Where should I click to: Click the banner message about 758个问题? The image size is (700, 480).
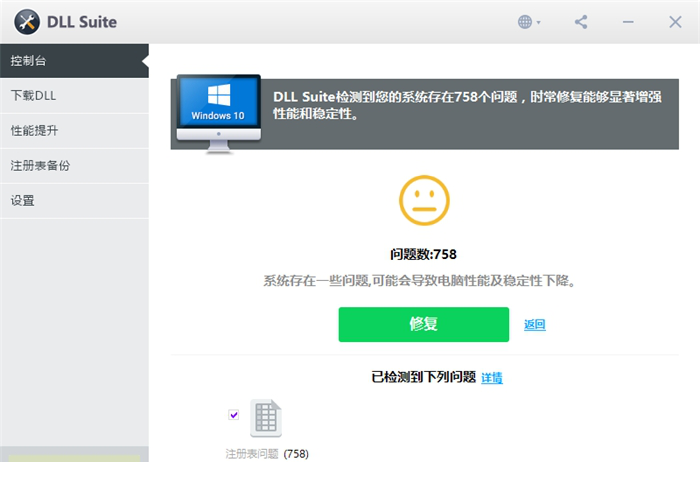(x=467, y=105)
